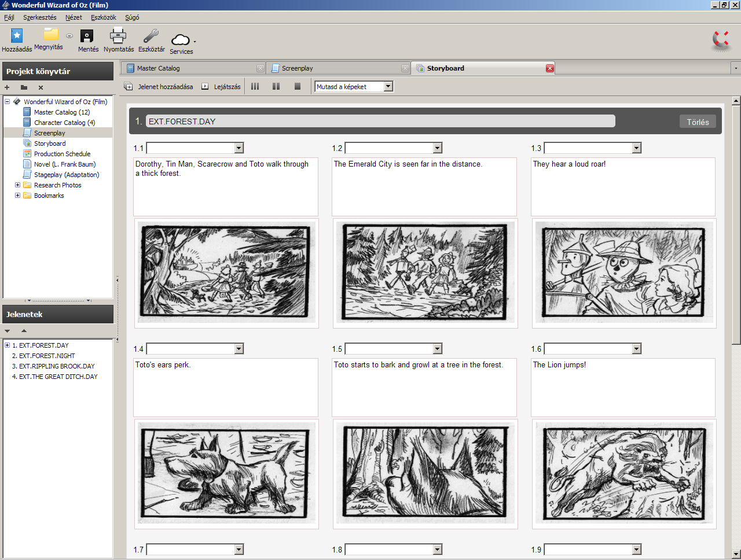Expand the Research Photos folder

pyautogui.click(x=17, y=185)
